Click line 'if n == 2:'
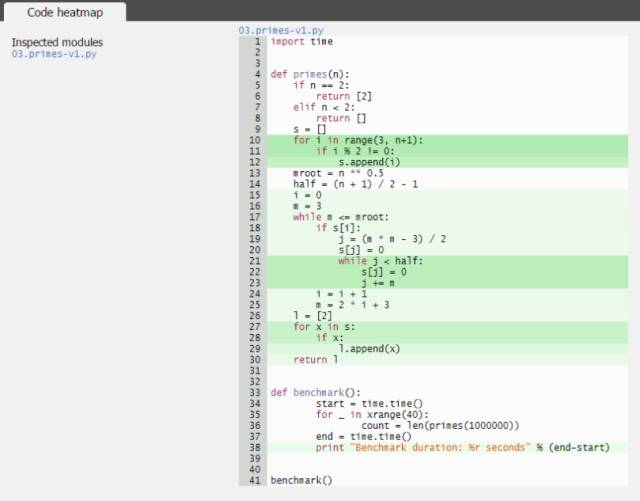This screenshot has width=640, height=501. (x=321, y=85)
